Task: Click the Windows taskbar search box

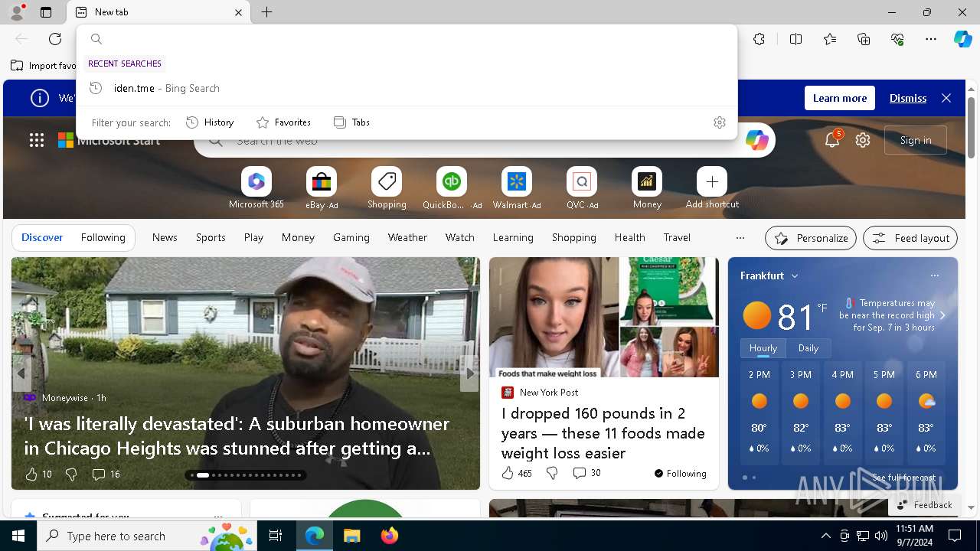Action: (147, 536)
